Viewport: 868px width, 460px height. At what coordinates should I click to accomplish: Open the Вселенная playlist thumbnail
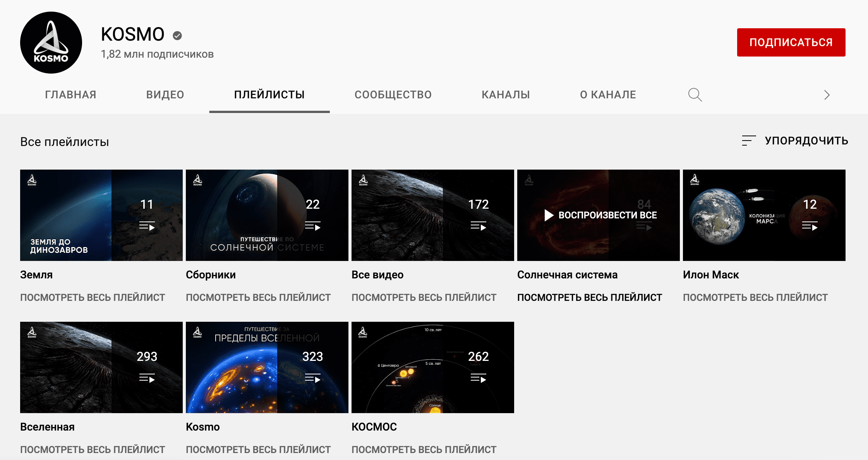click(101, 367)
